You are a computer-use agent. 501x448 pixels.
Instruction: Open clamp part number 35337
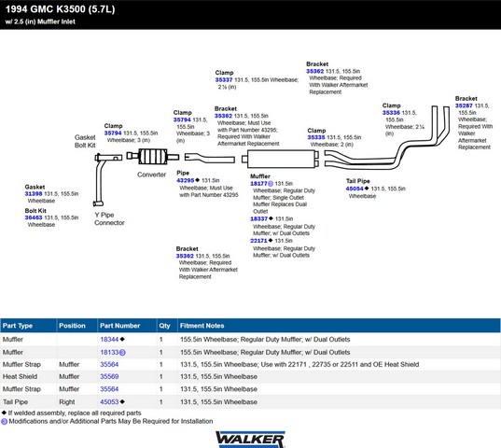tap(224, 80)
